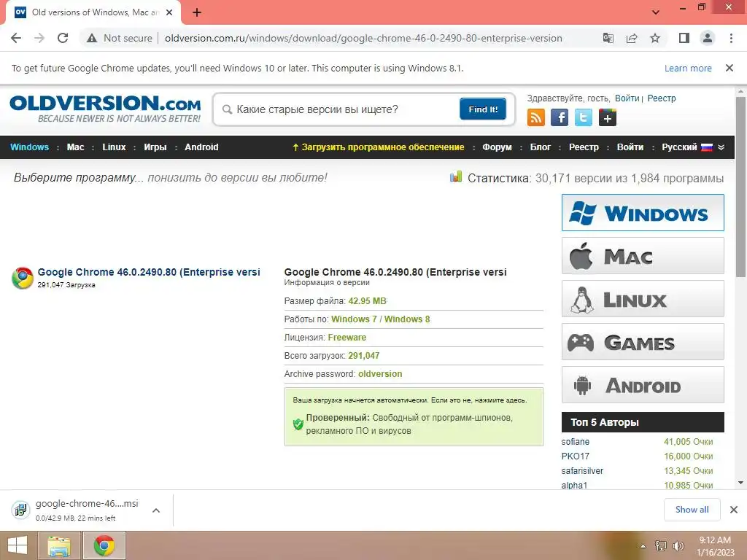Click the statistics bar chart icon
747x560 pixels.
coord(456,177)
